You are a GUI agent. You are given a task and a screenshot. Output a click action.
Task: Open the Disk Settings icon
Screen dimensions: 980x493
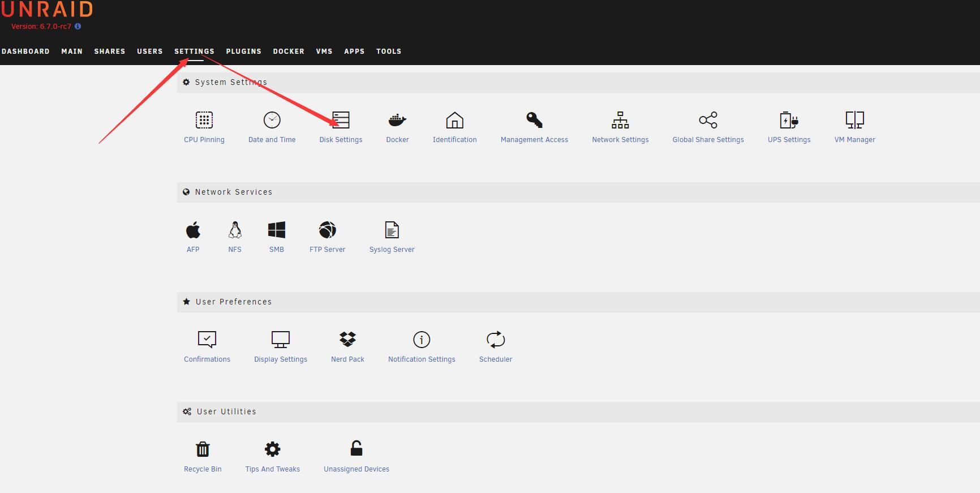click(x=341, y=120)
